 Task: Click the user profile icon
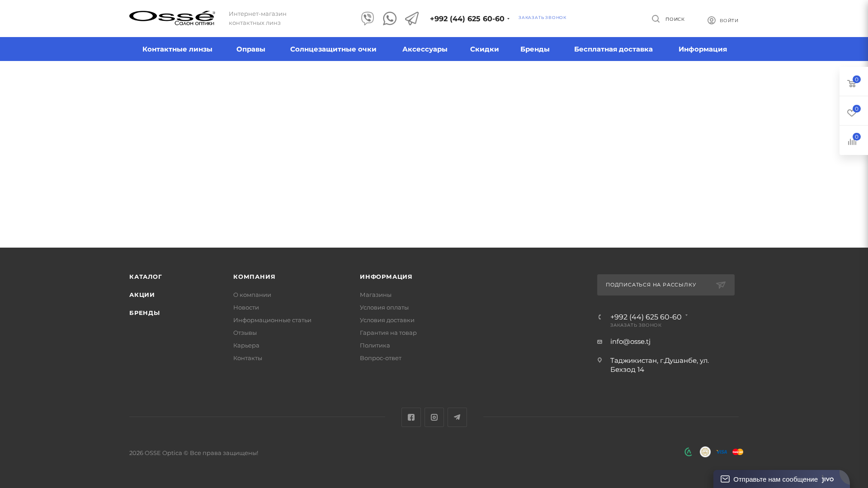712,20
